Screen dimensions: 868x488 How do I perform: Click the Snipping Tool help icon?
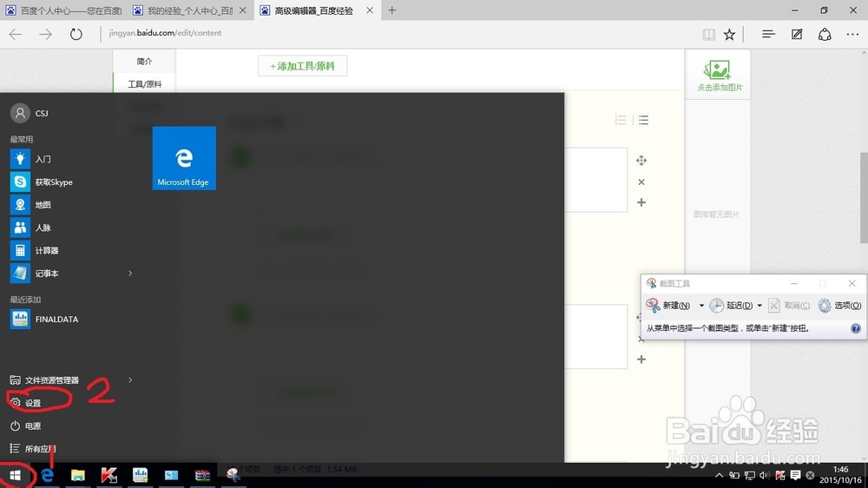click(x=856, y=328)
